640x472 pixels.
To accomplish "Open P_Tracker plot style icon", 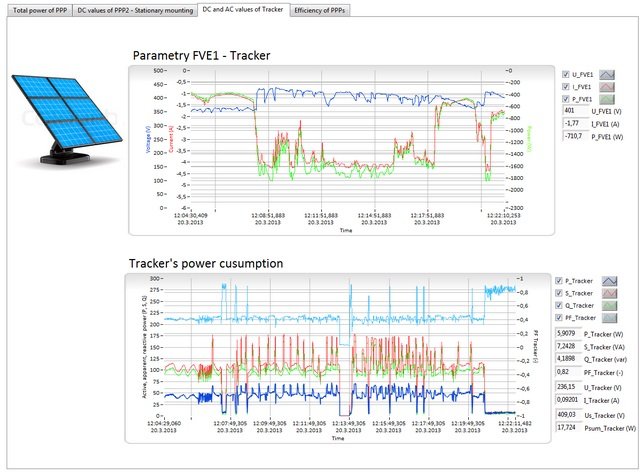I will (x=609, y=281).
